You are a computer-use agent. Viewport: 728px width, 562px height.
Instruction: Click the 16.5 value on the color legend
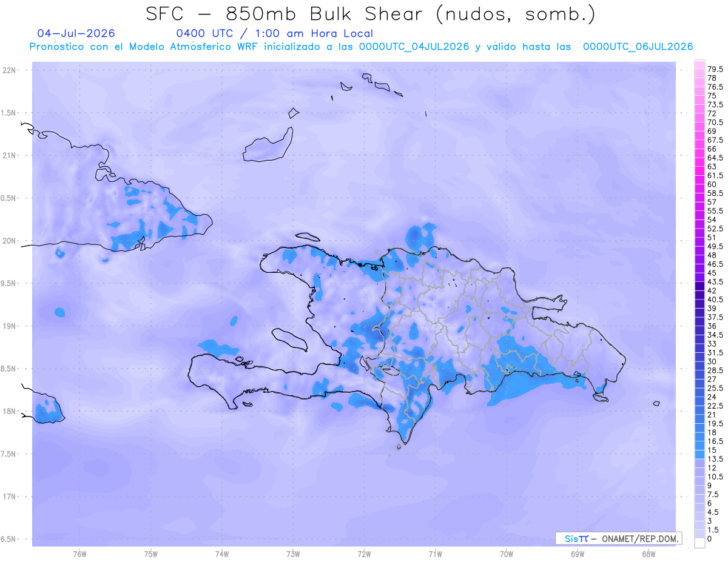716,441
